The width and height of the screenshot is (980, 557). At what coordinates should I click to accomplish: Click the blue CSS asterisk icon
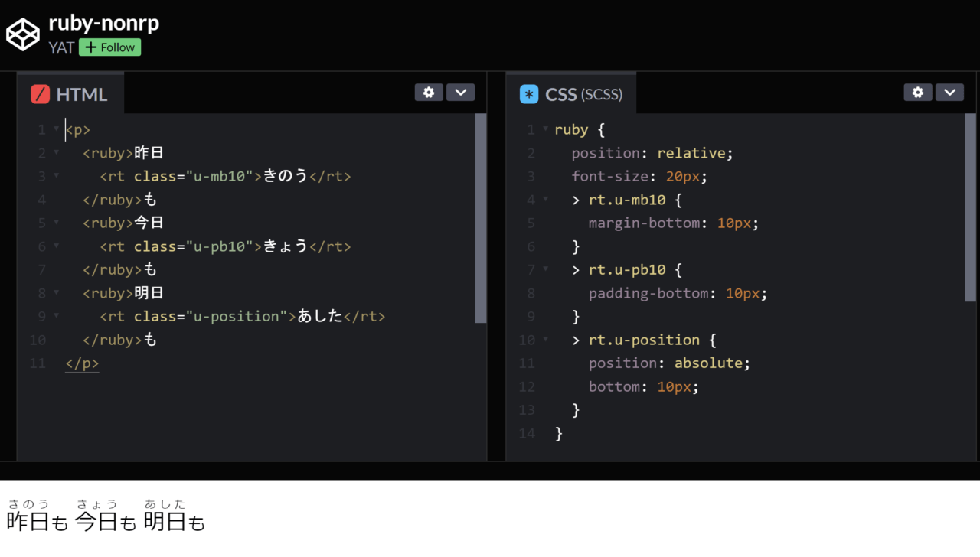pyautogui.click(x=529, y=94)
